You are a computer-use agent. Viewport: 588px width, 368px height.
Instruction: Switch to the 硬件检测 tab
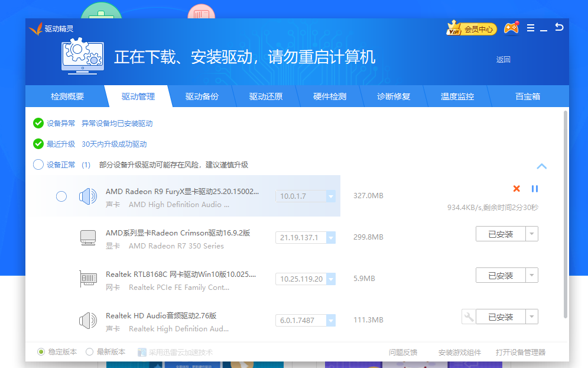click(x=330, y=96)
